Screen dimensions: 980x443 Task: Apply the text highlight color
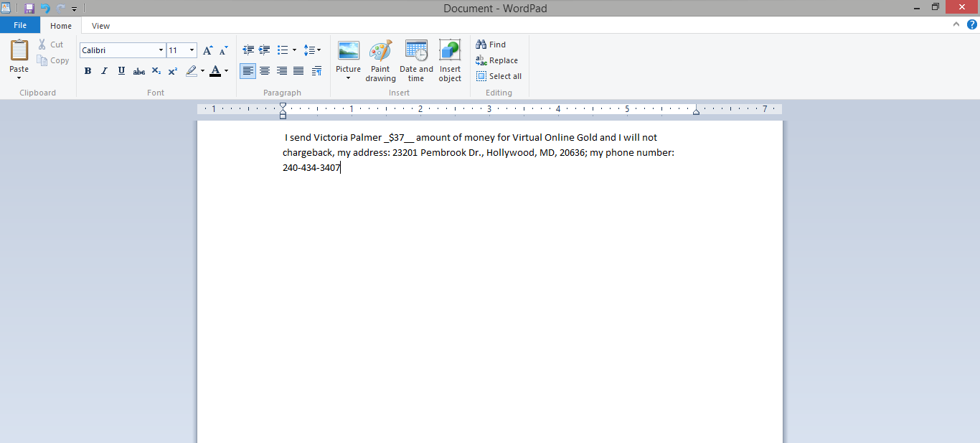(191, 71)
